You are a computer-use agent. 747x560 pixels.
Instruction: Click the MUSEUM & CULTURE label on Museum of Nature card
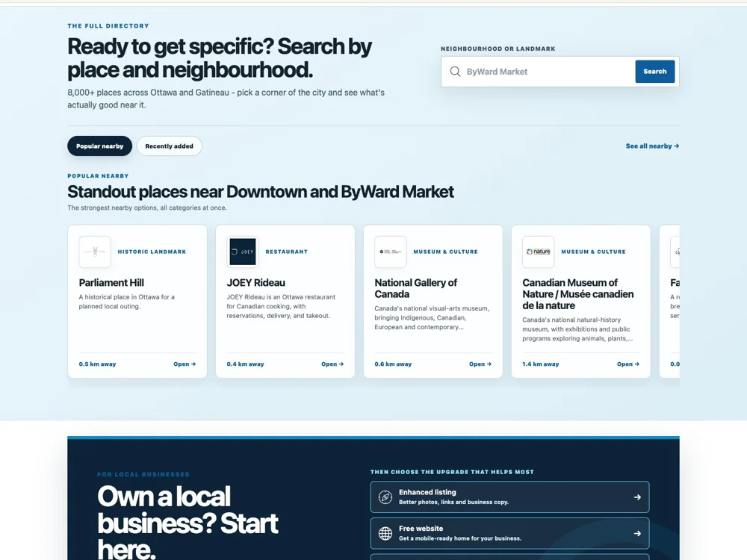coord(593,252)
